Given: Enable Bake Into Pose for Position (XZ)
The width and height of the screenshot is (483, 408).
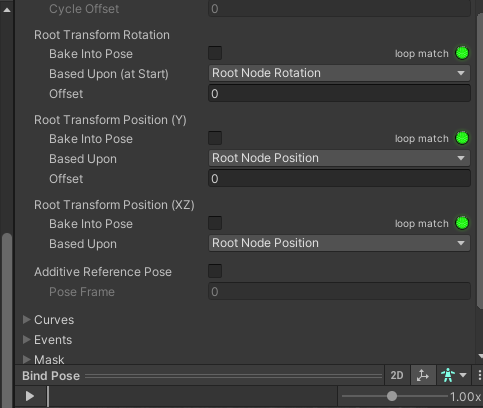Looking at the screenshot, I should 215,223.
